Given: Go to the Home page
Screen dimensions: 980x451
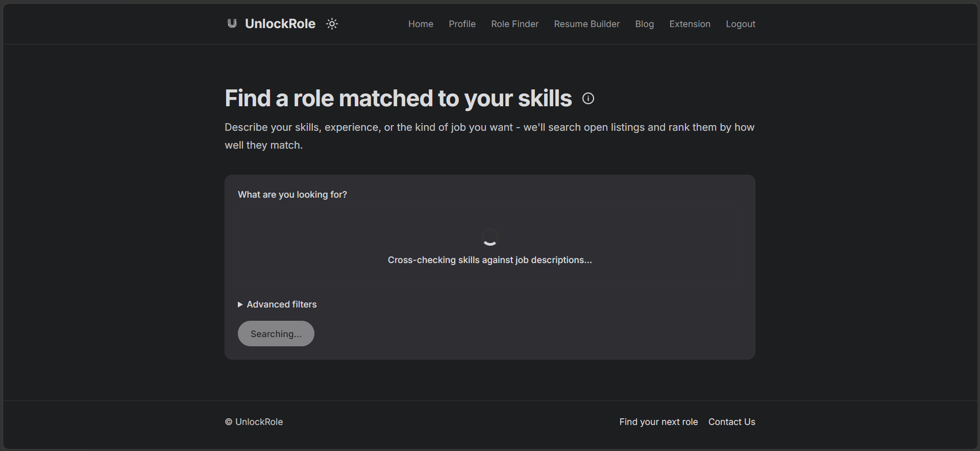Looking at the screenshot, I should 421,24.
